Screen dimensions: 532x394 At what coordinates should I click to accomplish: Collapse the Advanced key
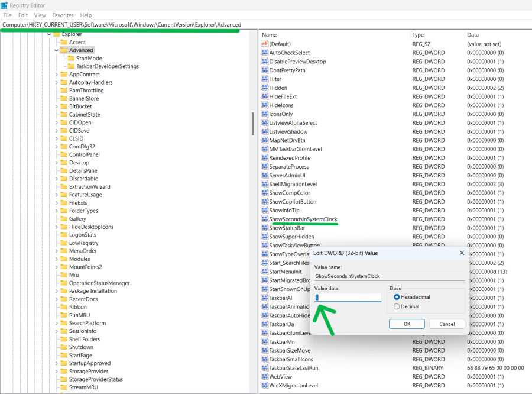56,50
